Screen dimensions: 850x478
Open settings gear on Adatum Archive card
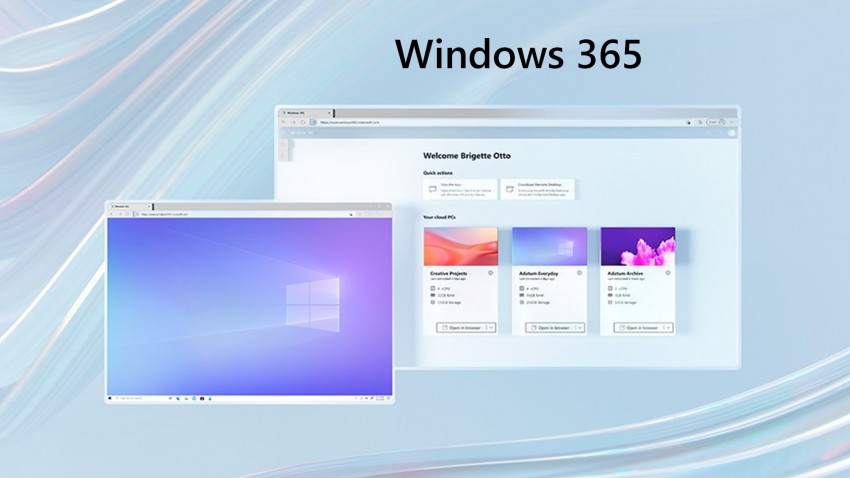point(668,273)
